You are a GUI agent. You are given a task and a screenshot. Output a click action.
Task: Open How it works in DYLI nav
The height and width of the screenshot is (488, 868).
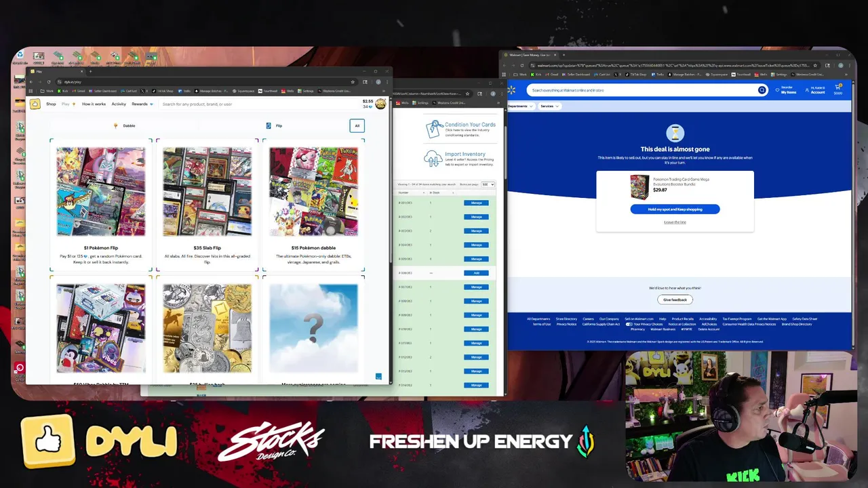[94, 104]
